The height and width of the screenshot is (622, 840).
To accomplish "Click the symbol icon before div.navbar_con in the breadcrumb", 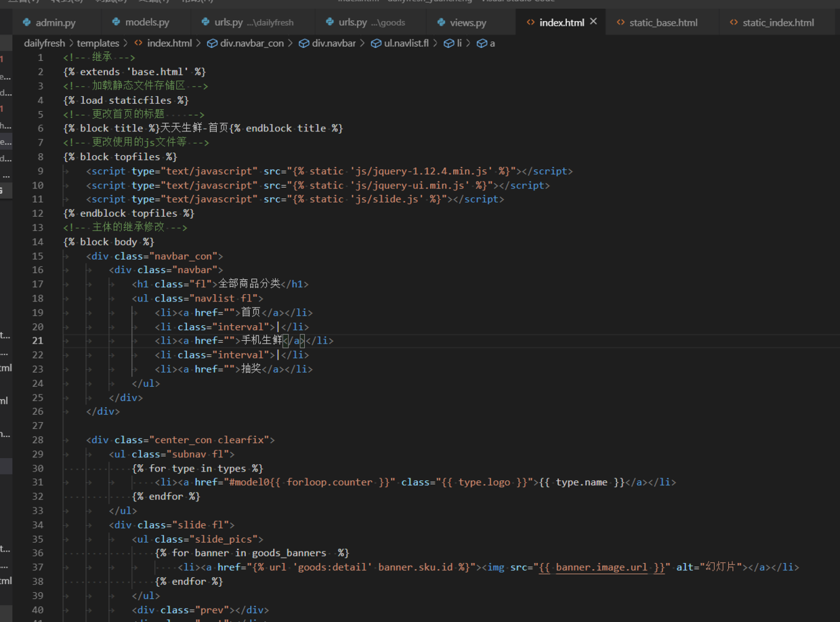I will [211, 43].
